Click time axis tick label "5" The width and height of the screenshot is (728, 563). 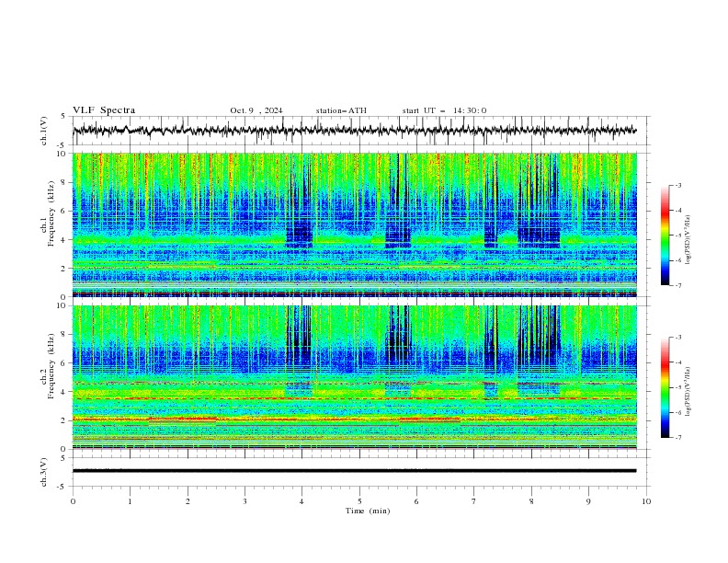[x=359, y=501]
